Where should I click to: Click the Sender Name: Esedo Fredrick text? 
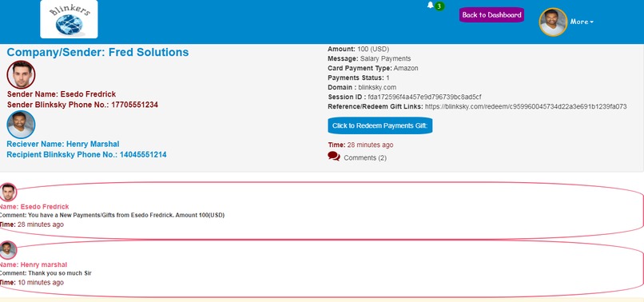[x=62, y=94]
